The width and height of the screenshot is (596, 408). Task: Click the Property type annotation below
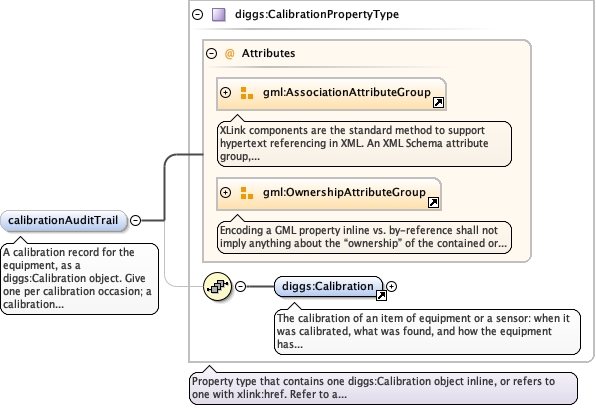point(383,388)
